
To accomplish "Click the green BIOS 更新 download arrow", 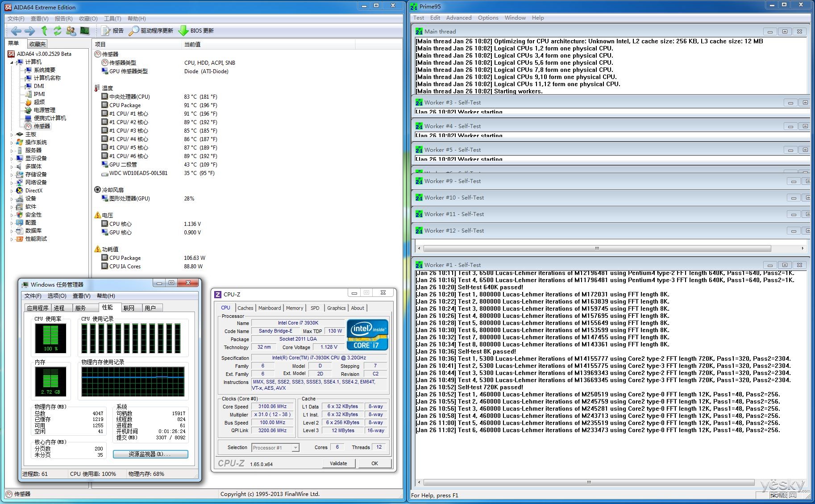I will tap(183, 31).
